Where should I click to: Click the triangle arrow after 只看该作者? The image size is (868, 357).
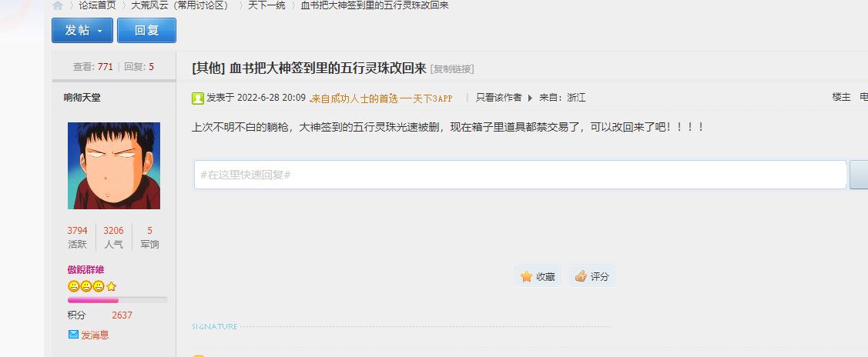pyautogui.click(x=530, y=98)
